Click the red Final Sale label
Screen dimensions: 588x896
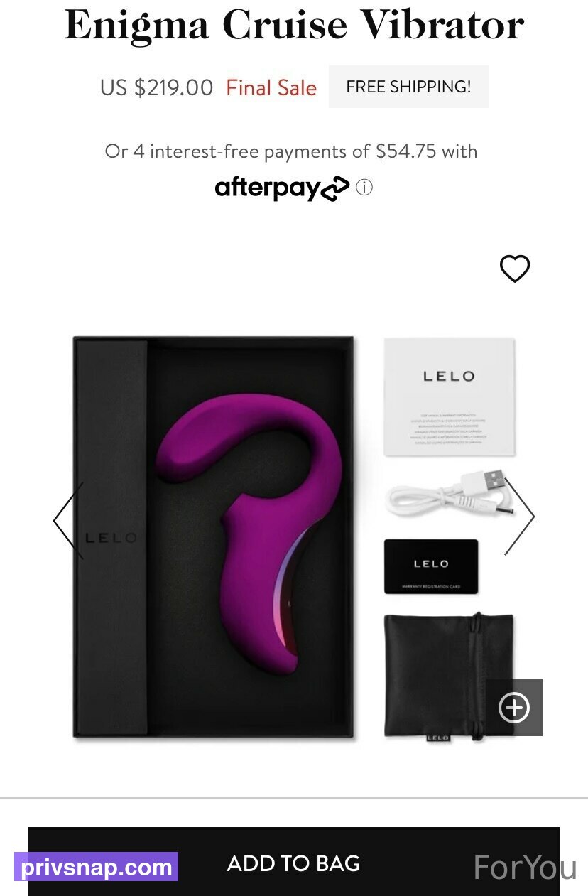click(x=271, y=88)
